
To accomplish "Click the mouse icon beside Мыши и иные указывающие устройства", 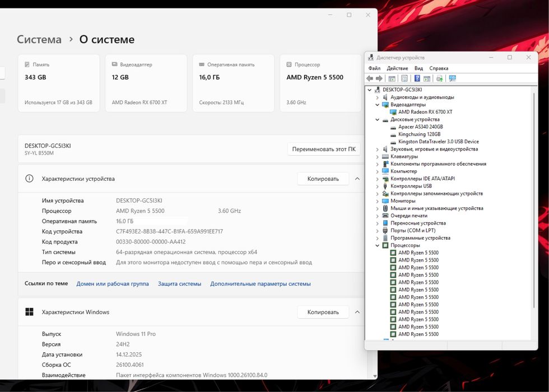I will click(x=385, y=208).
